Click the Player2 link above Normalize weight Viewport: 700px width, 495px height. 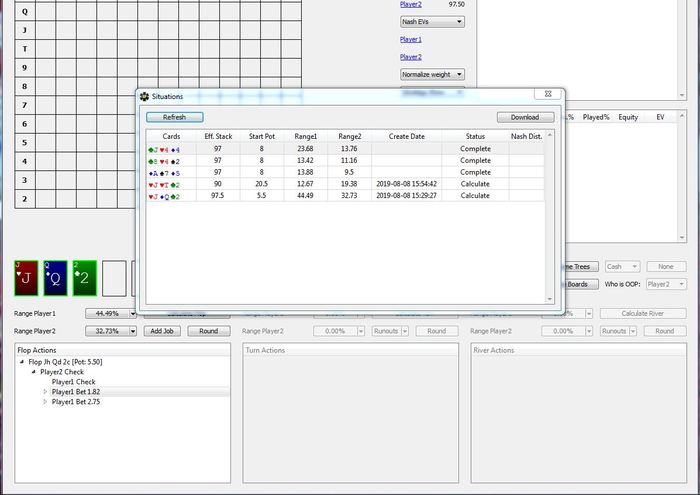[411, 57]
